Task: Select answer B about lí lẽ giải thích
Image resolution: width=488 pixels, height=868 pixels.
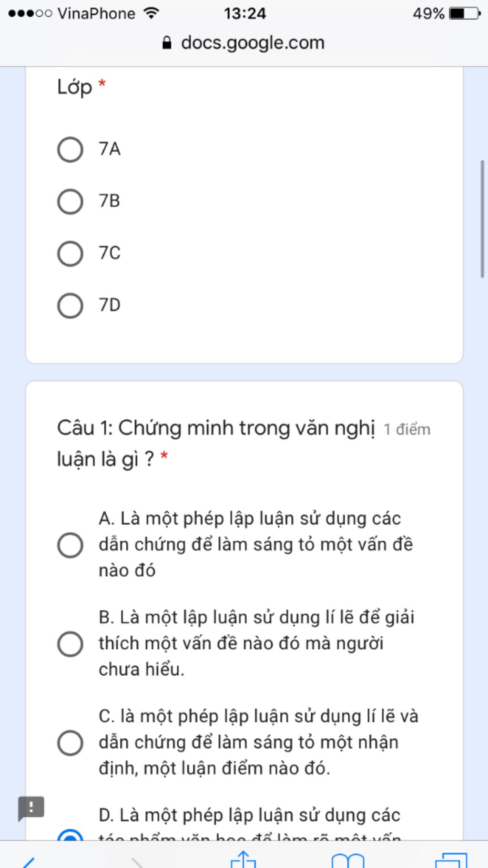Action: point(70,644)
